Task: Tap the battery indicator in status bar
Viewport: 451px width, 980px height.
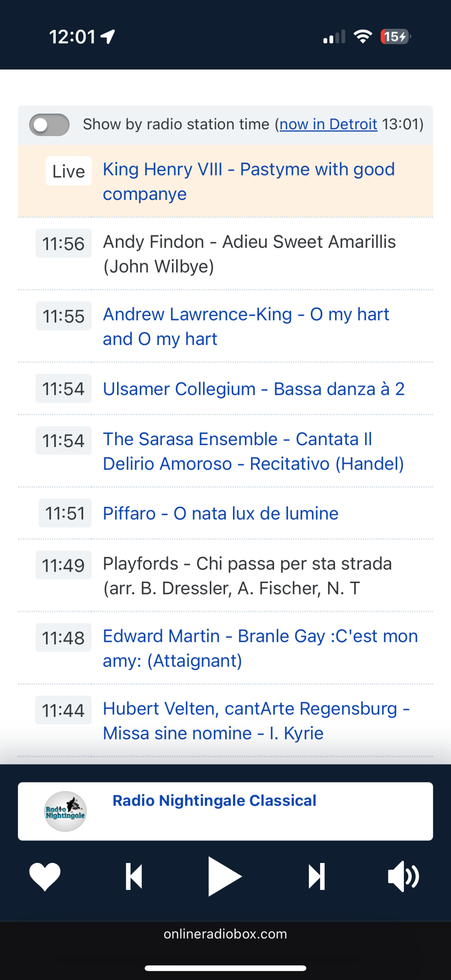Action: point(395,37)
